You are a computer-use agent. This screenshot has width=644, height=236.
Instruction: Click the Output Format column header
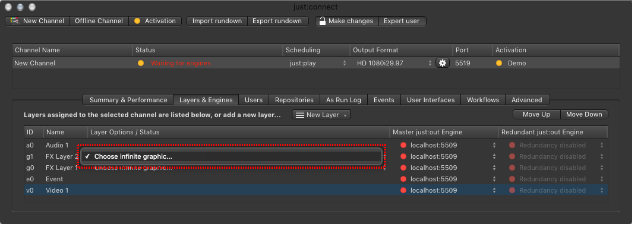[401, 50]
